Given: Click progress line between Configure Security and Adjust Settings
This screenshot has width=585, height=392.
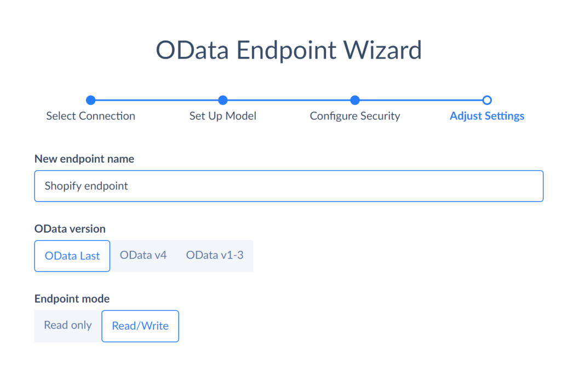Looking at the screenshot, I should tap(421, 100).
